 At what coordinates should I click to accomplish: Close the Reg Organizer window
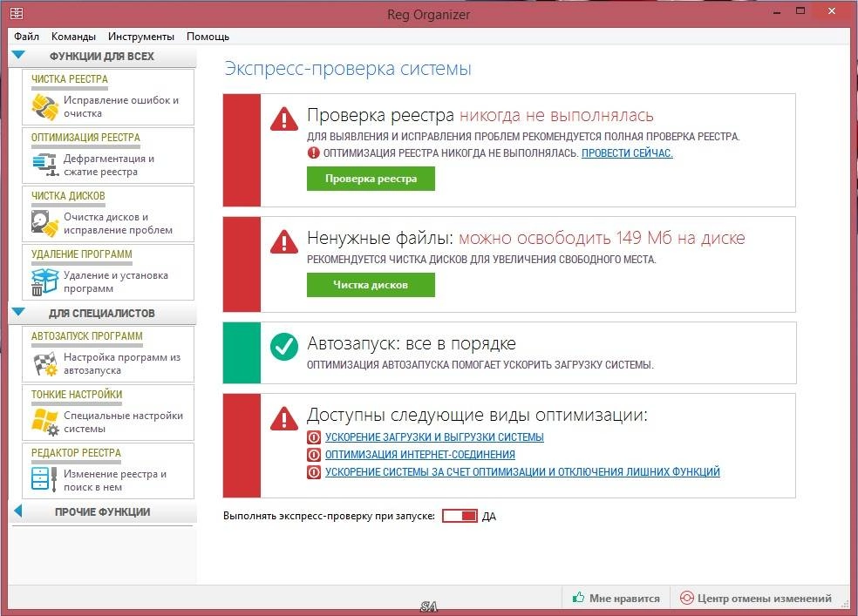point(832,11)
